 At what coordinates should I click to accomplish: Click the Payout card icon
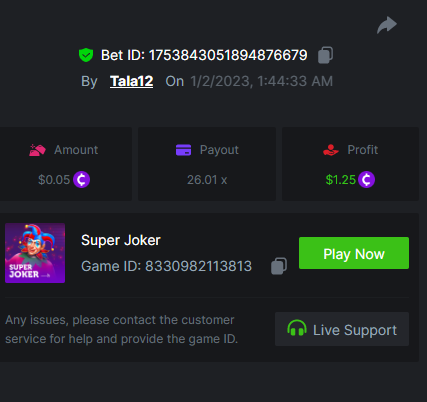pyautogui.click(x=183, y=150)
